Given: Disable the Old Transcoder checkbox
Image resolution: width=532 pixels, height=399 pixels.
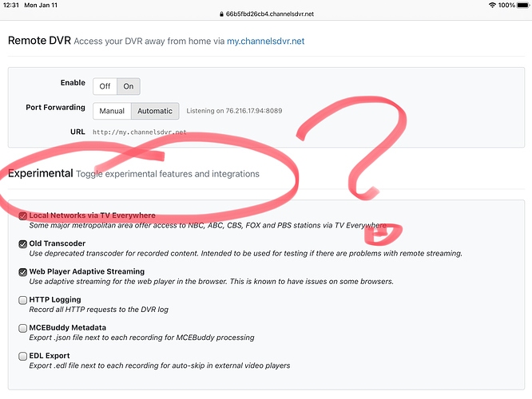Looking at the screenshot, I should 22,243.
